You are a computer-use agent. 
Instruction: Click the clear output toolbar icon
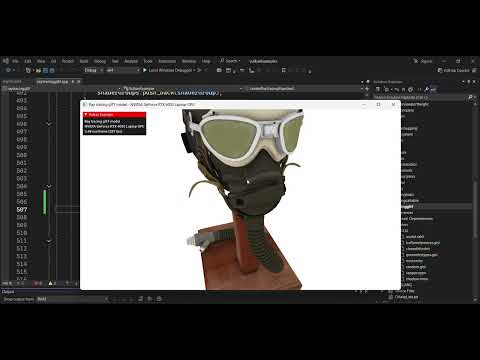point(141,299)
